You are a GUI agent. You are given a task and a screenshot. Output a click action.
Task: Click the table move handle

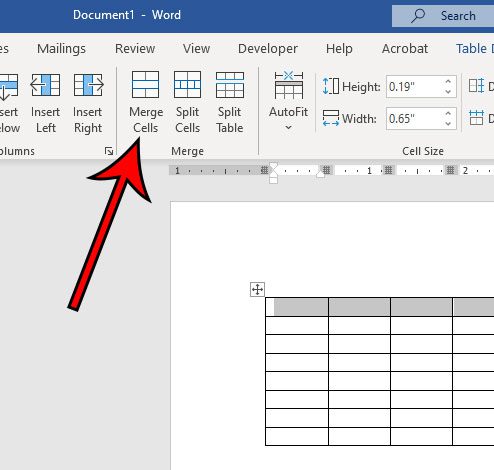pos(257,289)
